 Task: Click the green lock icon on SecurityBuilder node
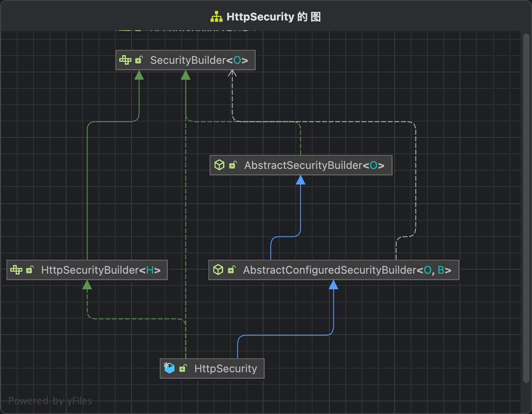pyautogui.click(x=139, y=60)
